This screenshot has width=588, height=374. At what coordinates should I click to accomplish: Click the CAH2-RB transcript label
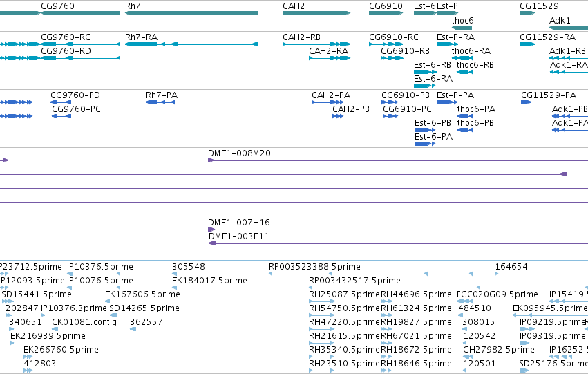tap(301, 37)
